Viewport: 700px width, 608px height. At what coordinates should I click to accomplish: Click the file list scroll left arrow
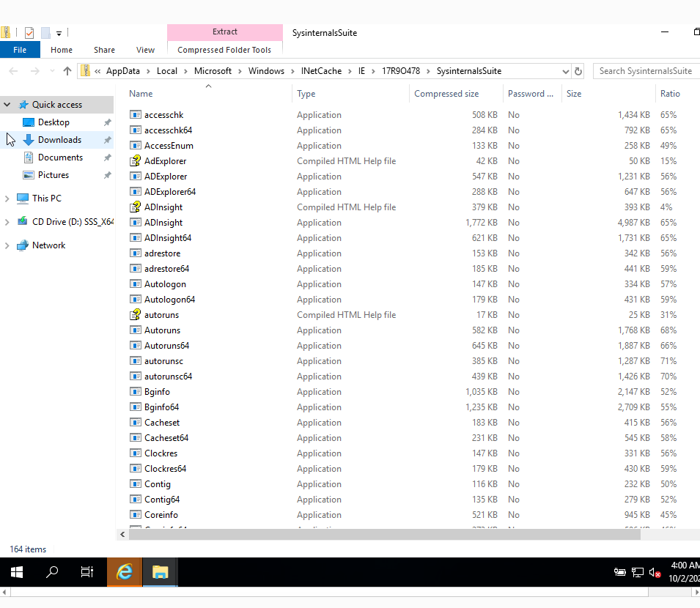coord(122,535)
